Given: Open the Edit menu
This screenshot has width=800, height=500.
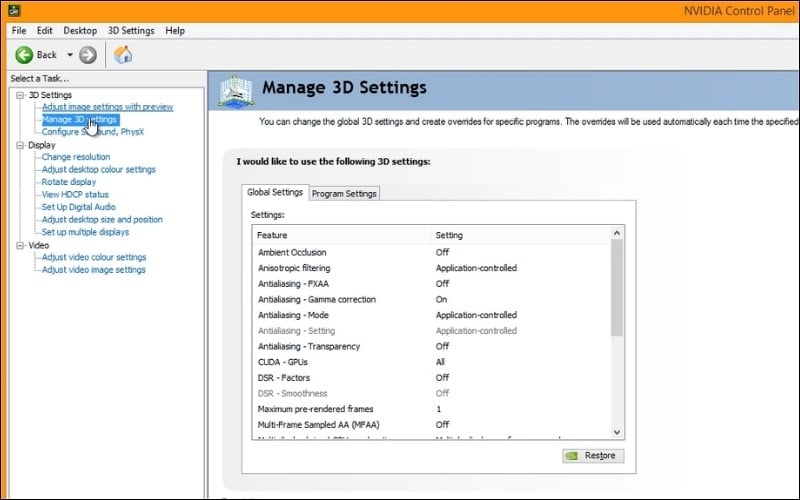Looking at the screenshot, I should pos(44,31).
